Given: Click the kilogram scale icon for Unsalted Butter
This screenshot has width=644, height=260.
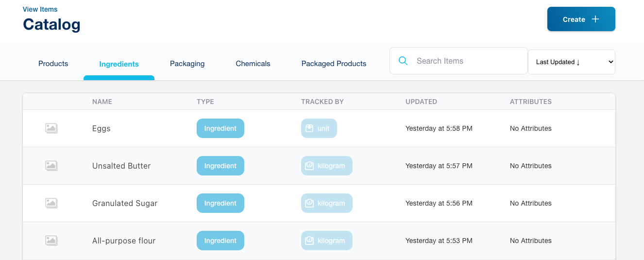Looking at the screenshot, I should [309, 166].
